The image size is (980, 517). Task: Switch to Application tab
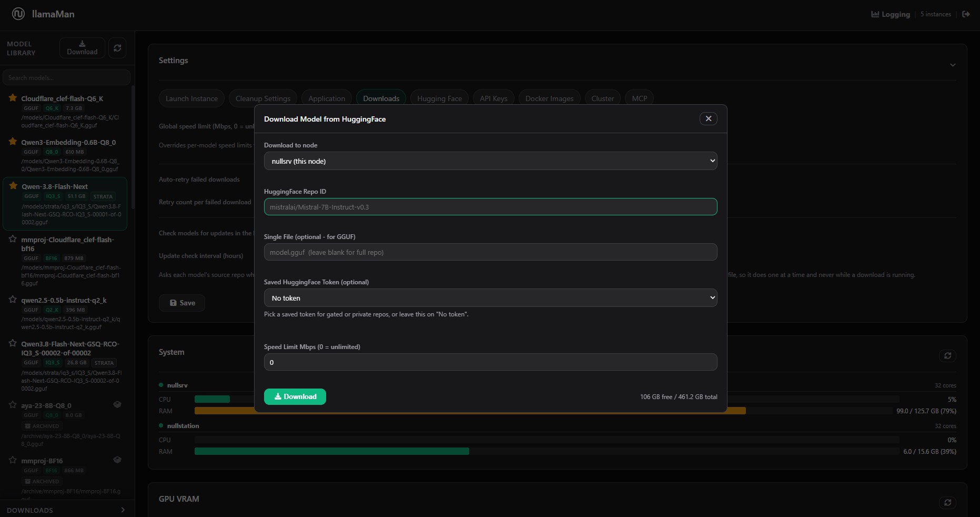(327, 98)
